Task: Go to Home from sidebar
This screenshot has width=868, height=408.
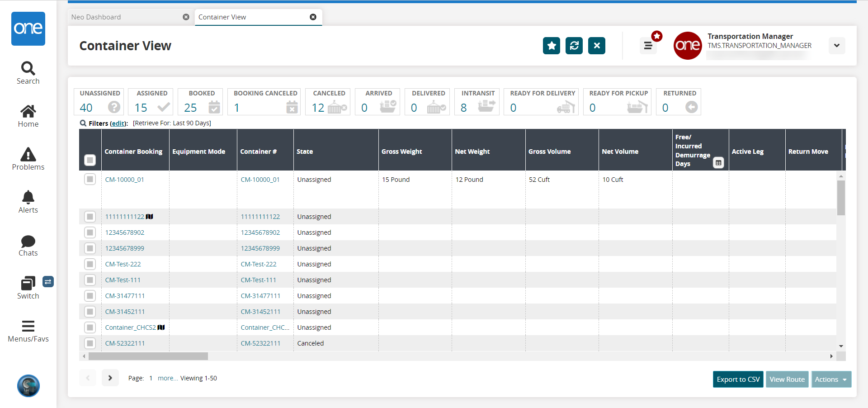Action: (28, 116)
